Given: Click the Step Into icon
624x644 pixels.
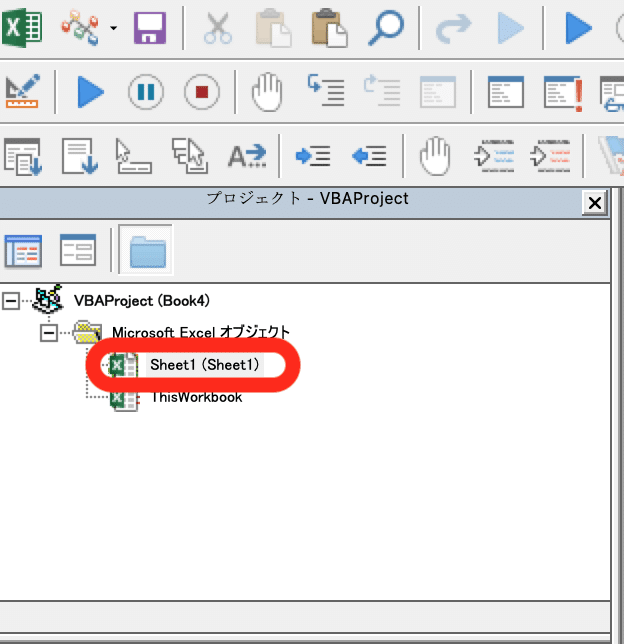Looking at the screenshot, I should click(x=326, y=90).
